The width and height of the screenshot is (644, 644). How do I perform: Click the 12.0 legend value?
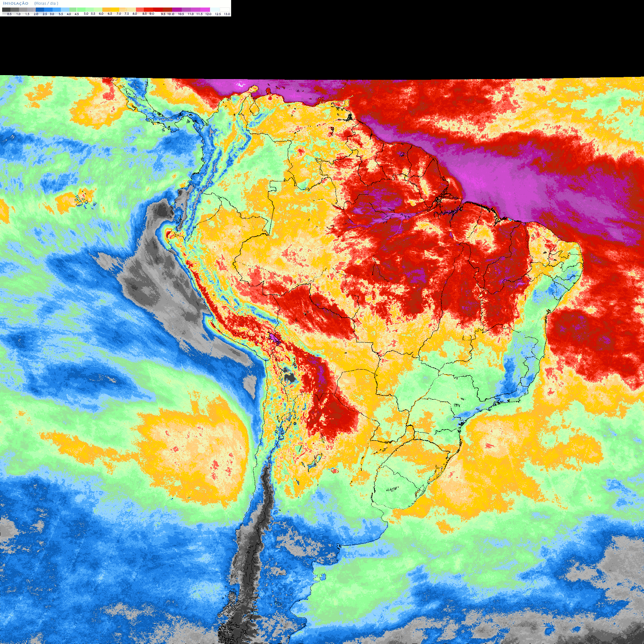point(208,14)
